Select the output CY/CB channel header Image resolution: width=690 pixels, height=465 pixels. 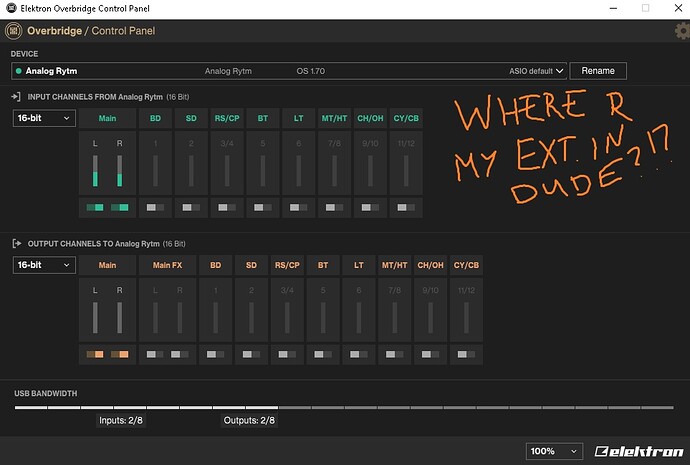466,265
